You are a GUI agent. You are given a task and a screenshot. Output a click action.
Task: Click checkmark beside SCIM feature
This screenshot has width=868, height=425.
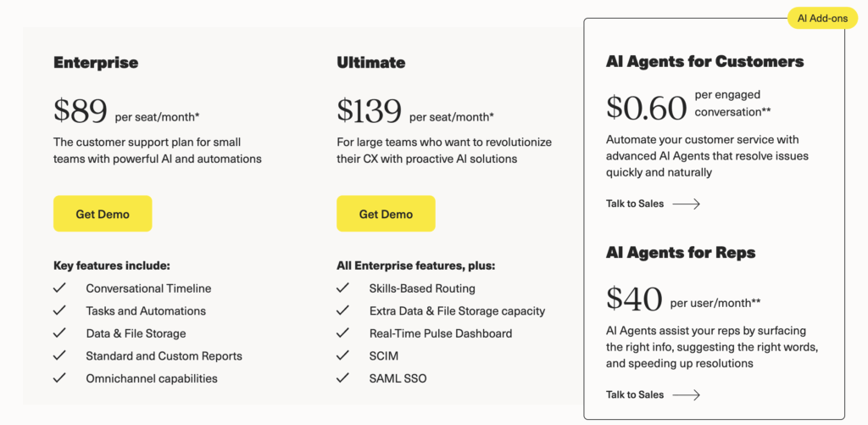pyautogui.click(x=343, y=356)
